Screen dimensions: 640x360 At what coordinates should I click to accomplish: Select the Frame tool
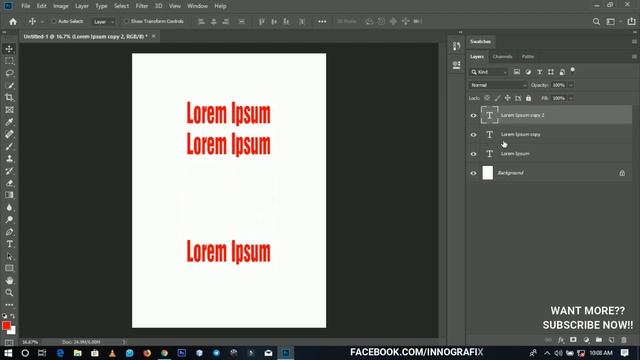coord(9,110)
